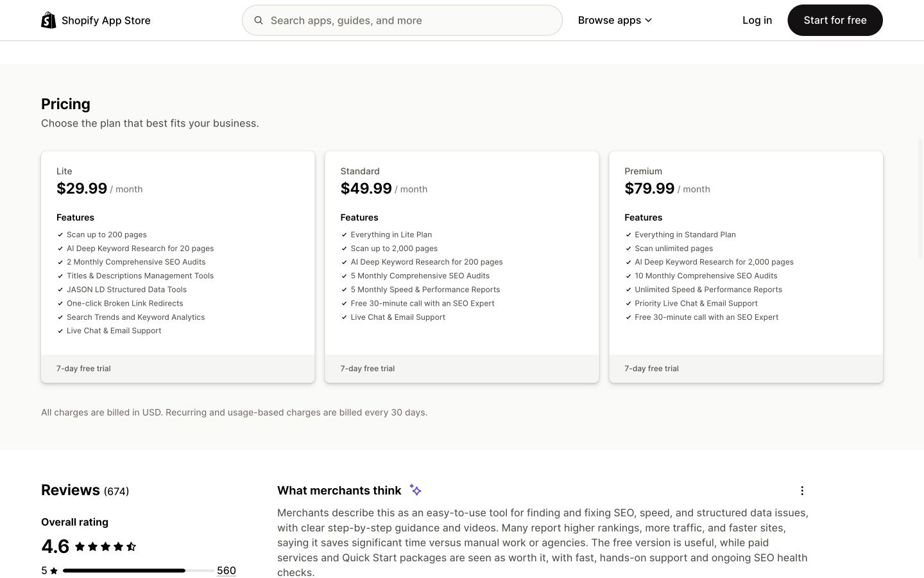This screenshot has width=924, height=578.
Task: Click the Shopify bag logo icon
Action: click(49, 20)
